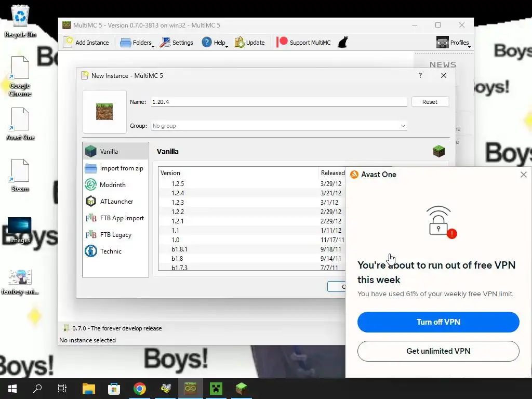This screenshot has height=399, width=532.
Task: Click Google Chrome desktop shortcut
Action: pos(20,76)
